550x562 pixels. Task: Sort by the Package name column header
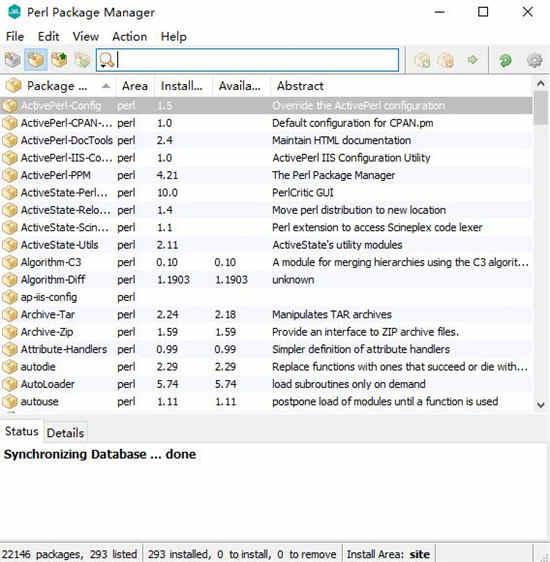pyautogui.click(x=57, y=86)
